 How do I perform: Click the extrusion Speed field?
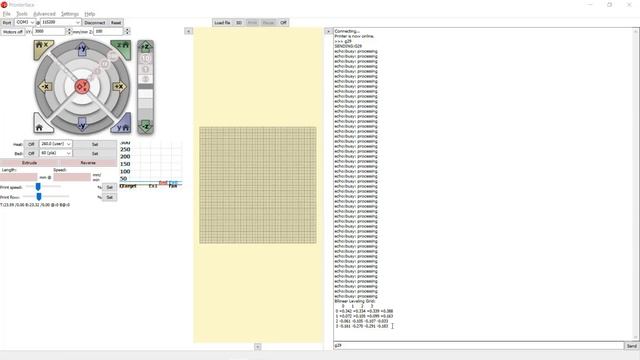pos(72,177)
